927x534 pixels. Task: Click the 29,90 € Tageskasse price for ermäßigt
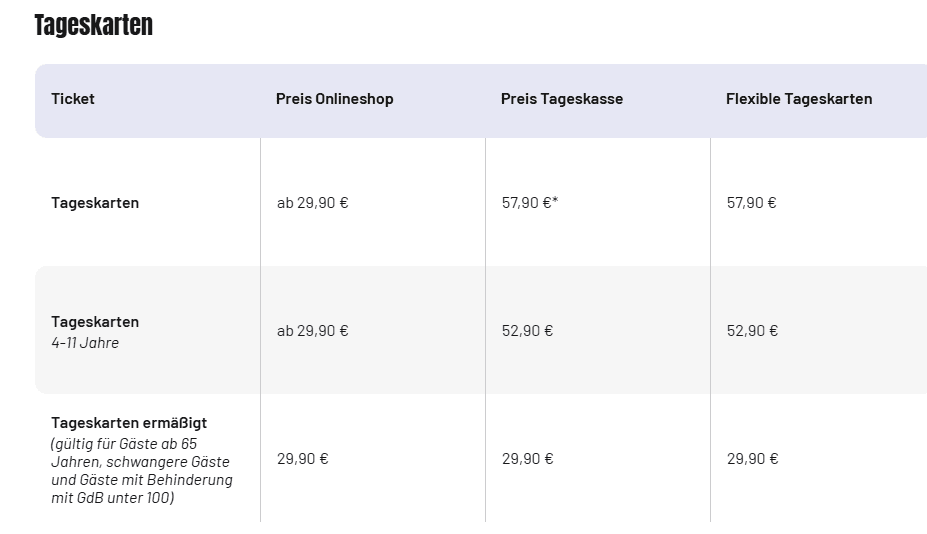tap(527, 459)
